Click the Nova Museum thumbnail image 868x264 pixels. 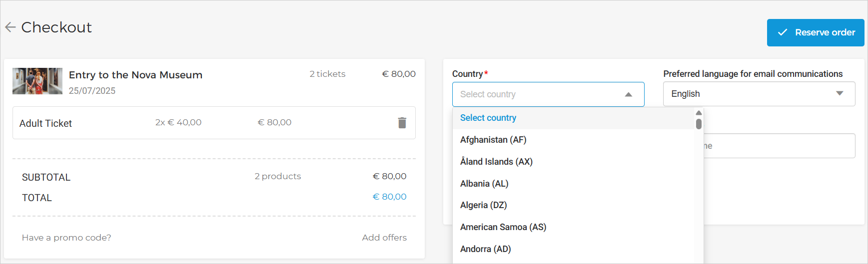(x=37, y=81)
